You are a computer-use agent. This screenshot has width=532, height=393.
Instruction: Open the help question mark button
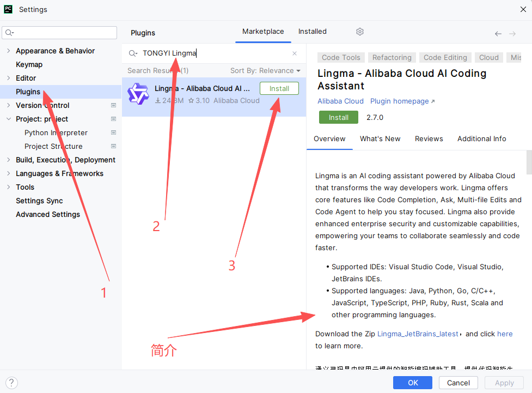[11, 383]
